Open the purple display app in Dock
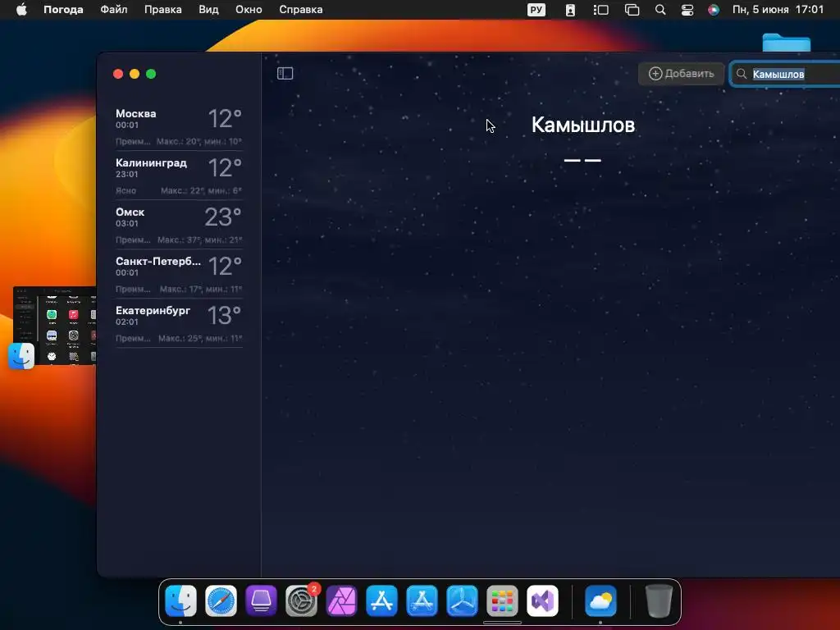 tap(261, 600)
